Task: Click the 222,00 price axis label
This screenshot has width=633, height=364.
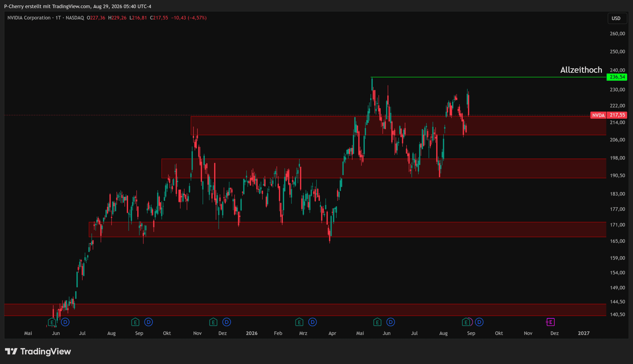Action: coord(617,106)
